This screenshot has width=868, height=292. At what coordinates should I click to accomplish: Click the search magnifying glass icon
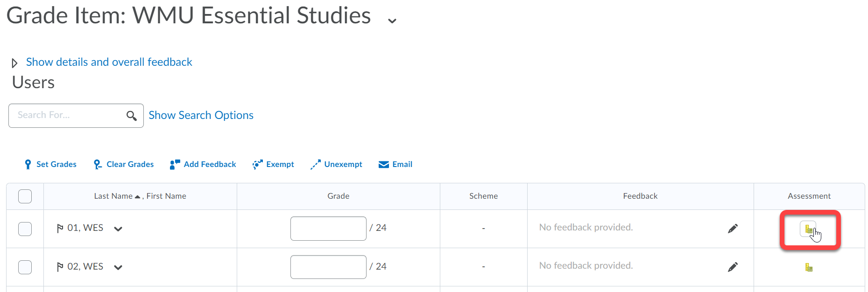click(x=131, y=115)
